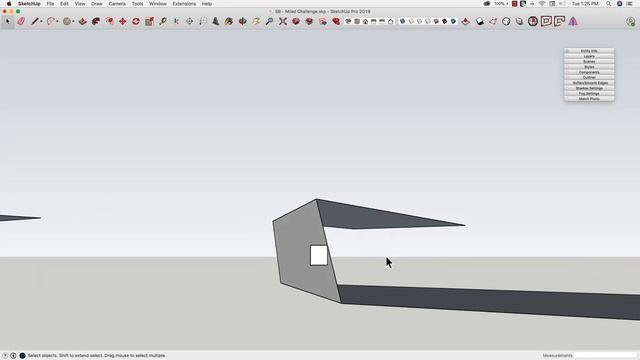Open macOS Spotlight search
The height and width of the screenshot is (360, 640).
(x=608, y=4)
